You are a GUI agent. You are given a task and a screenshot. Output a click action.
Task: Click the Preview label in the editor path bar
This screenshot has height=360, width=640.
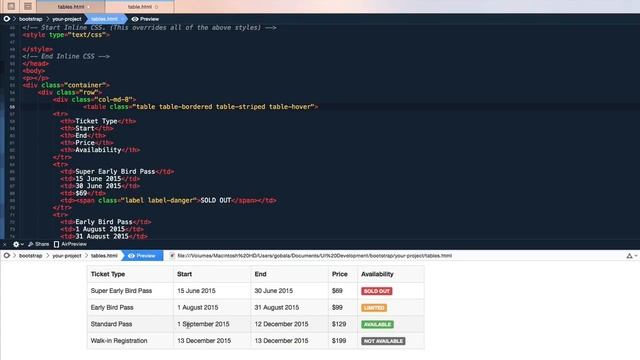click(x=149, y=19)
